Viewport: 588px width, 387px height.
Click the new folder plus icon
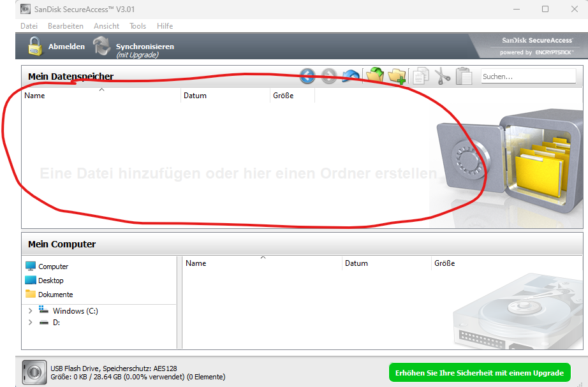(397, 77)
